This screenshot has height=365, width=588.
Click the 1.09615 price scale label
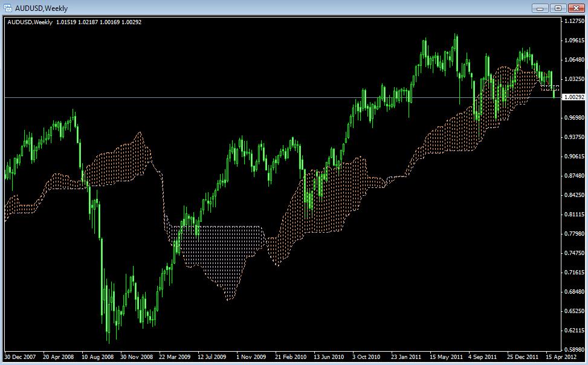(x=574, y=40)
